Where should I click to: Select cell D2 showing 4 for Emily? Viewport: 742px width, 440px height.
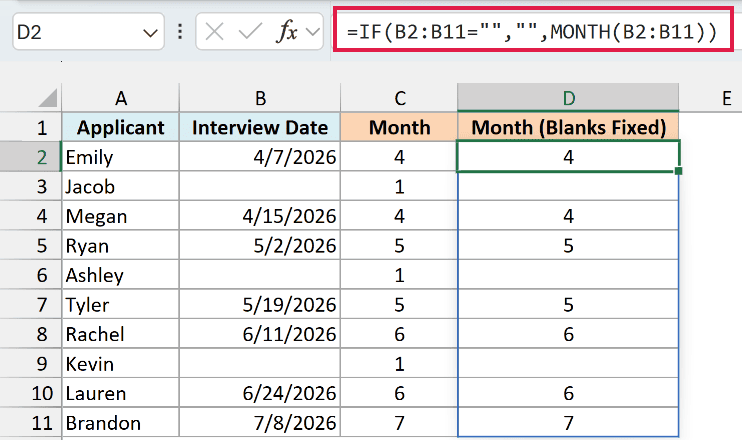(568, 157)
